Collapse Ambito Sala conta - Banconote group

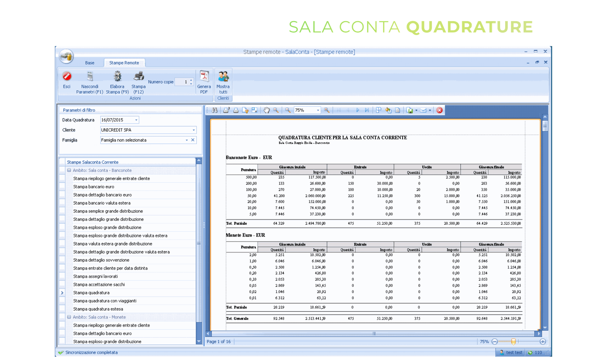(x=69, y=170)
